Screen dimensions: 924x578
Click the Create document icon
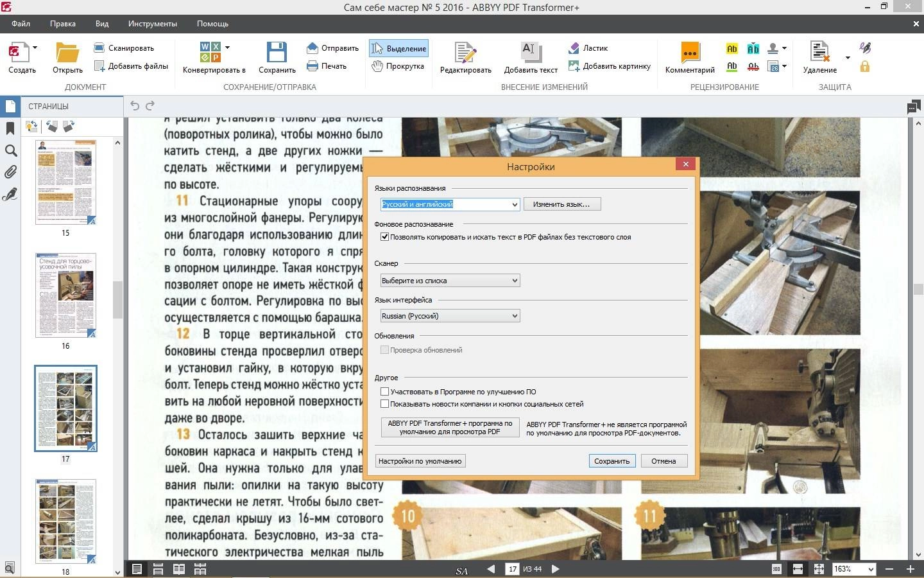[18, 53]
